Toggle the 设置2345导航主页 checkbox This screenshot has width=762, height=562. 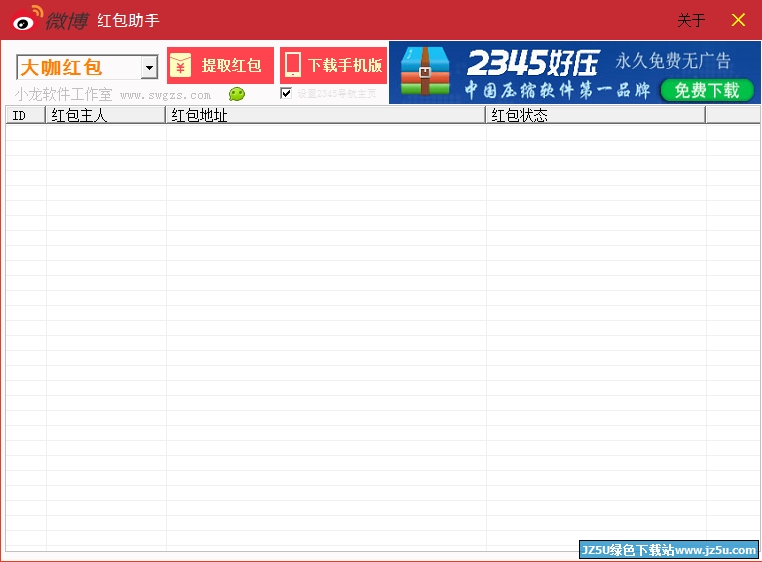286,93
